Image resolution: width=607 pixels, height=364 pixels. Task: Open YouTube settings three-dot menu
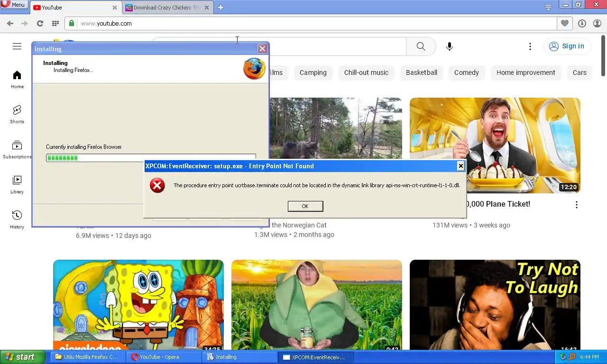pyautogui.click(x=530, y=46)
